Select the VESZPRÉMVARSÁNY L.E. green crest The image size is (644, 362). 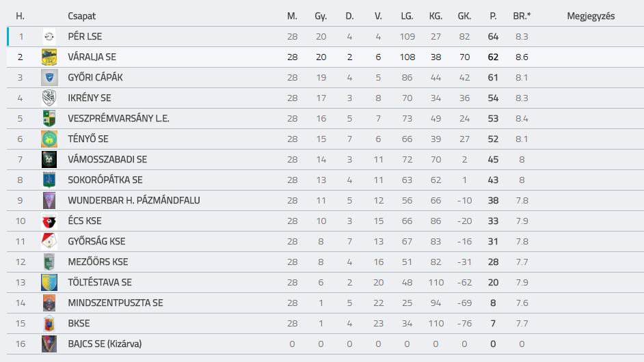(49, 119)
